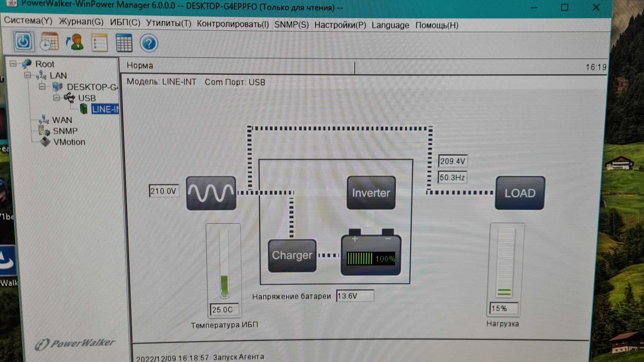Click the SNMP icon in tree
This screenshot has width=644, height=362.
click(44, 131)
